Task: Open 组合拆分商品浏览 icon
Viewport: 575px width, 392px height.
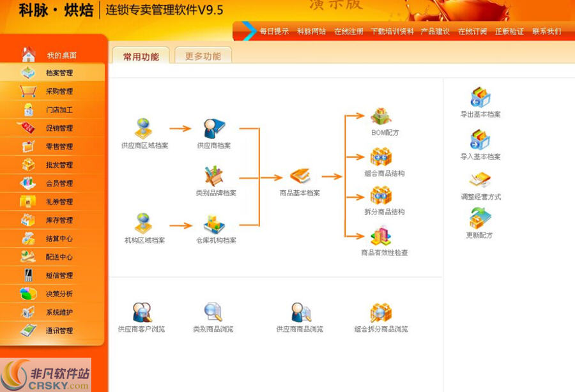Action: coord(381,313)
